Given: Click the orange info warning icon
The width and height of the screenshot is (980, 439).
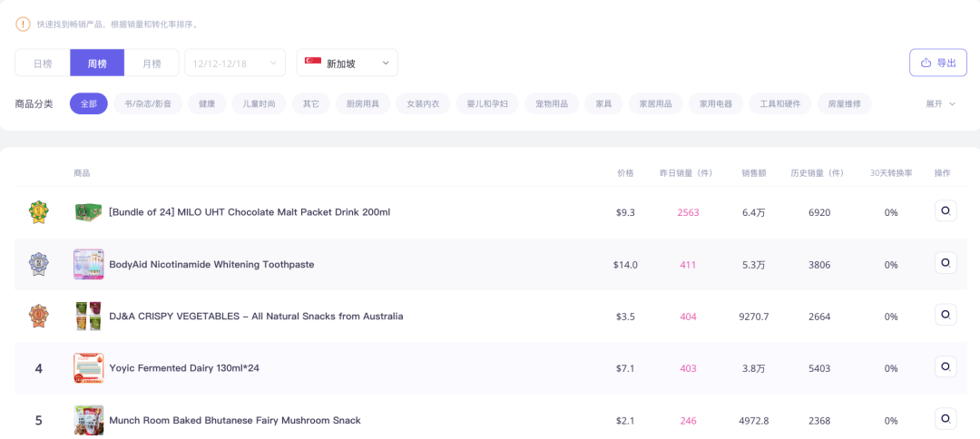Looking at the screenshot, I should pyautogui.click(x=23, y=24).
